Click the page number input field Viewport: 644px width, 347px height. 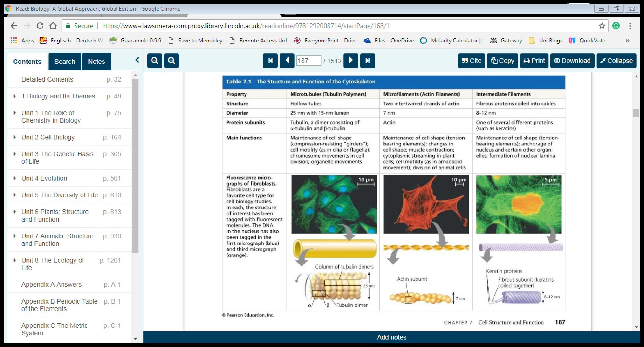[309, 61]
